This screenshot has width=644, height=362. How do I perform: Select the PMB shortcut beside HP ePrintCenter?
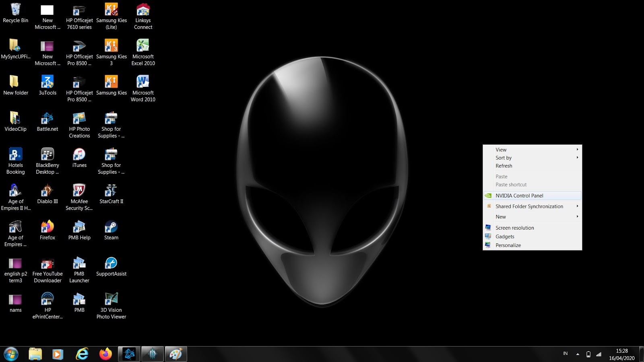[79, 302]
